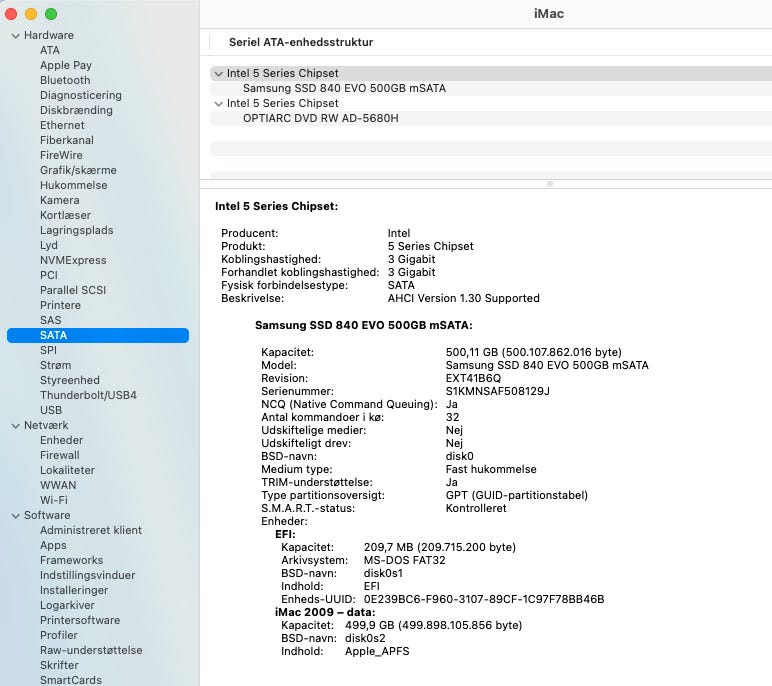Screen dimensions: 772x686
Task: Open Administreret klient entry
Action: 91,531
